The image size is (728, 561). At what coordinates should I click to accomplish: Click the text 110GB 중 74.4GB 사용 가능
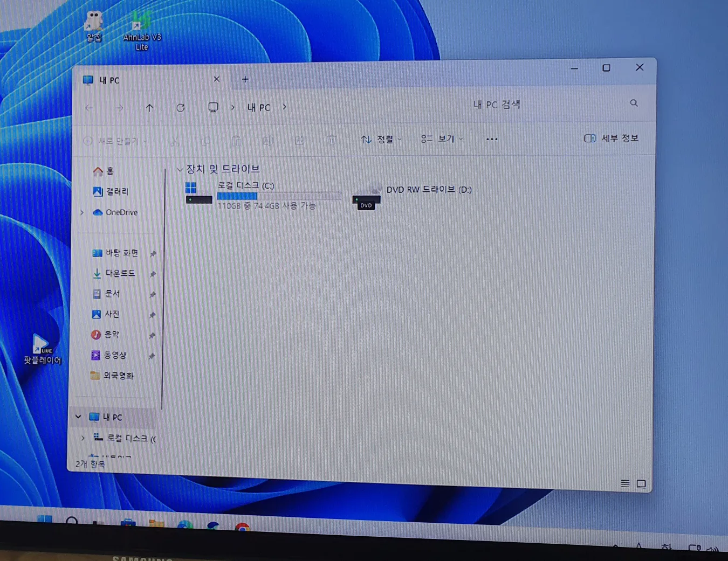pyautogui.click(x=267, y=206)
